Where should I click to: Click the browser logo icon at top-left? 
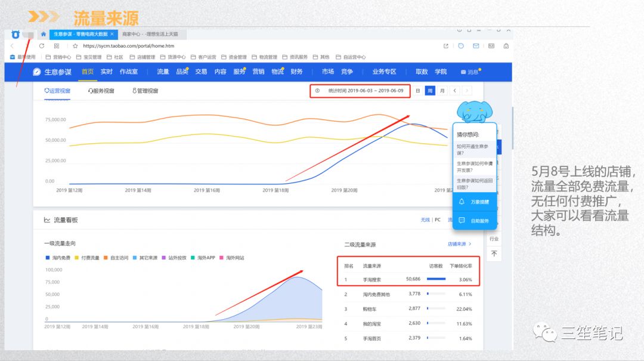15,35
